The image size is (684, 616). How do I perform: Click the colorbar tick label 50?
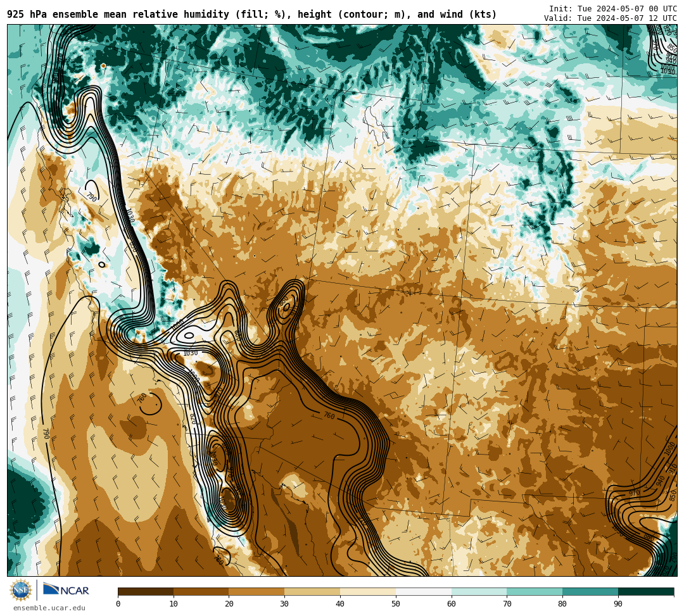[x=396, y=604]
